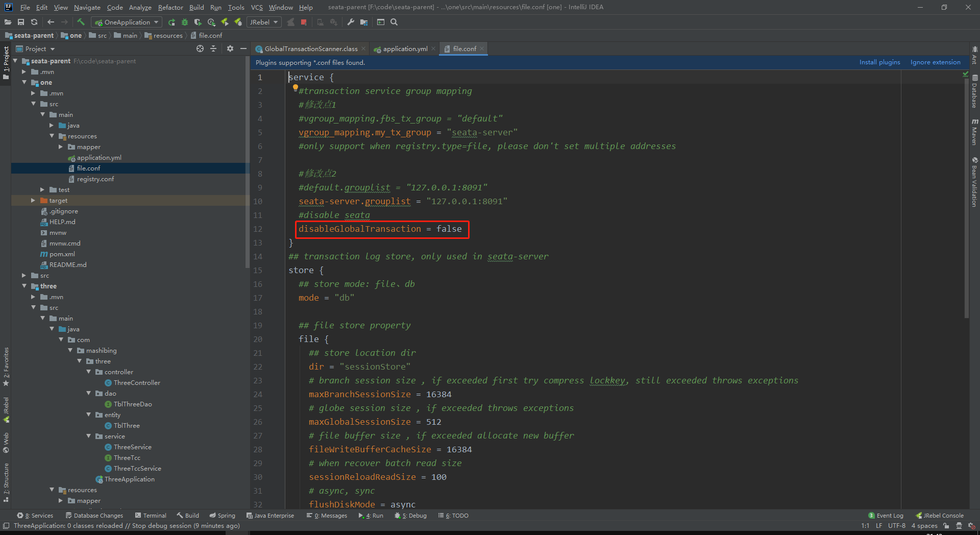Image resolution: width=980 pixels, height=535 pixels.
Task: Navigate back with the left arrow icon
Action: click(x=51, y=22)
